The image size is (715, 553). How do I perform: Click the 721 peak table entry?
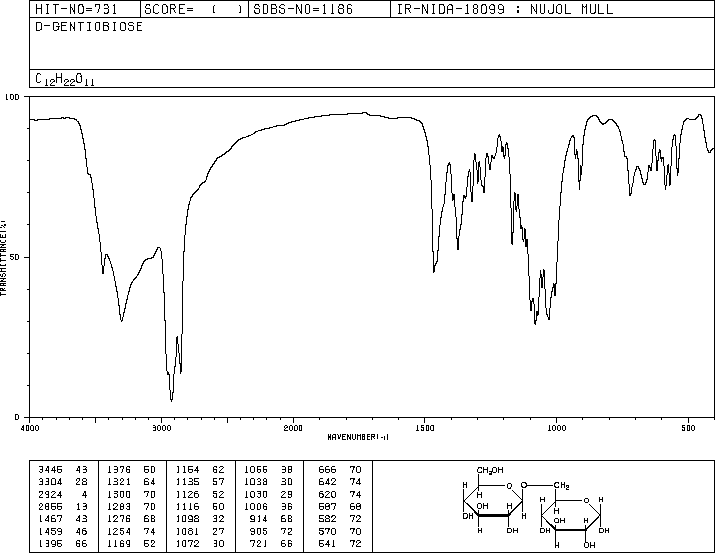[x=272, y=543]
